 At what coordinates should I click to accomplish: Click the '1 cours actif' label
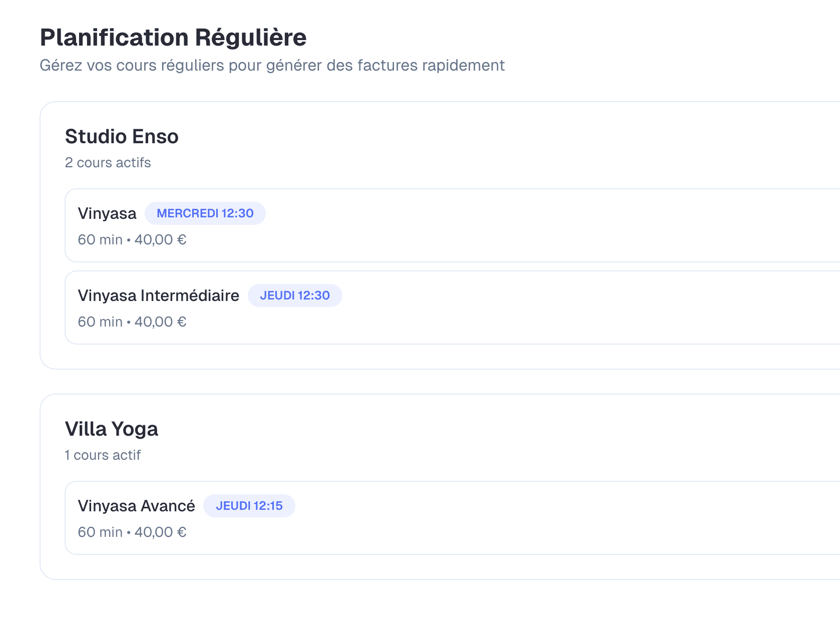(103, 455)
